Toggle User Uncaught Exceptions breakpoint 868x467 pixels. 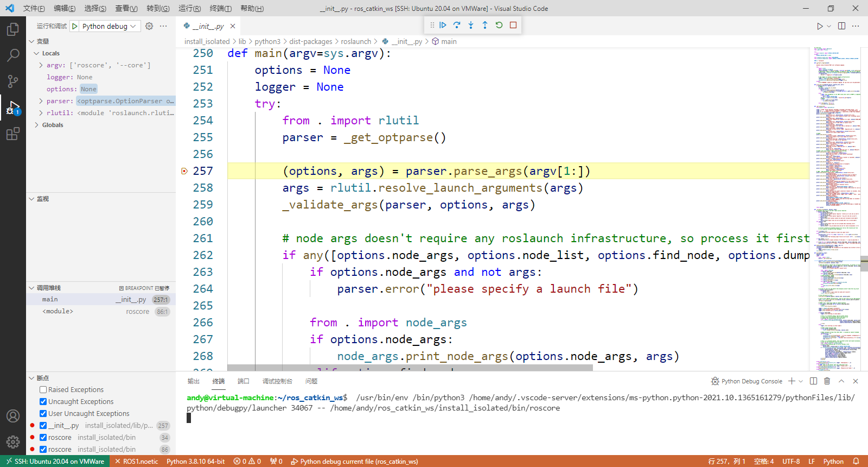43,414
